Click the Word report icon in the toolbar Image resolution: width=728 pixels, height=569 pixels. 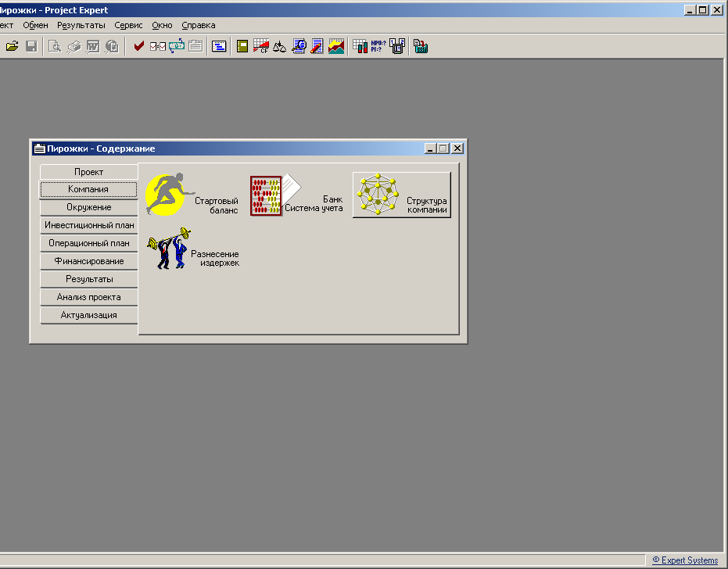(x=92, y=46)
